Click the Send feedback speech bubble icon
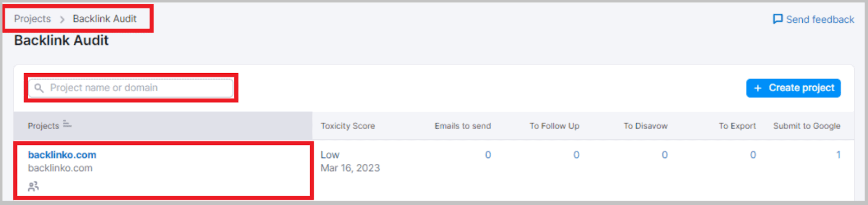 click(778, 19)
